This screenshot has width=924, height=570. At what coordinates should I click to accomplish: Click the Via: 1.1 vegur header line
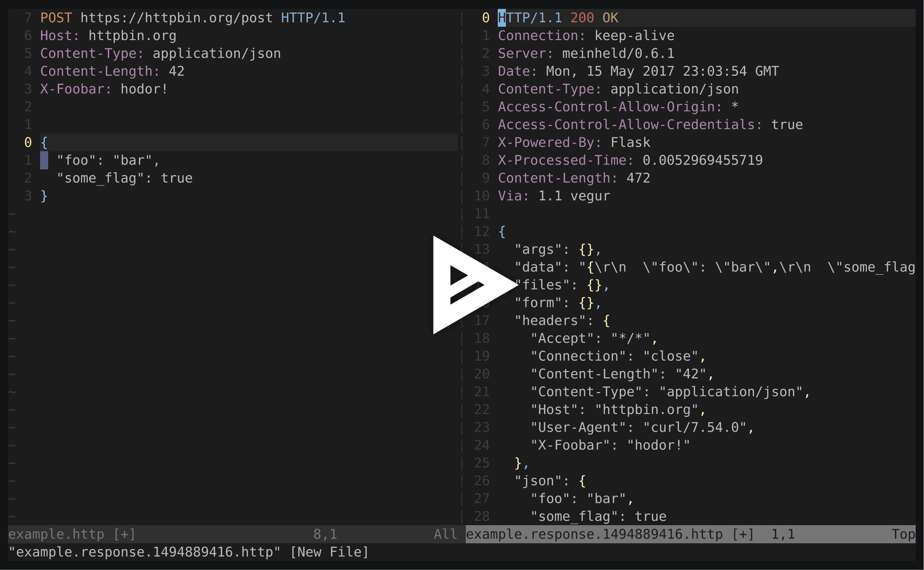pos(553,196)
